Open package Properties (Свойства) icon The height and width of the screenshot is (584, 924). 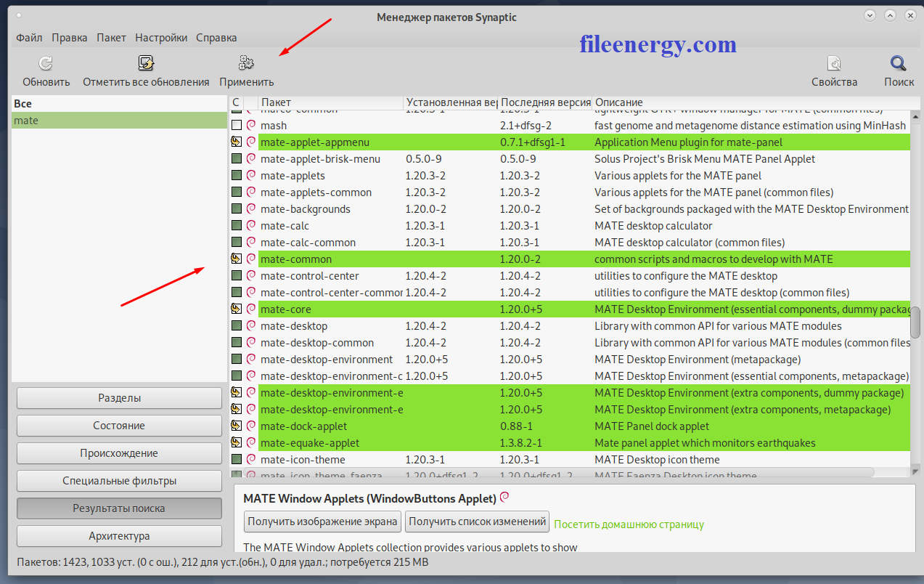[834, 63]
